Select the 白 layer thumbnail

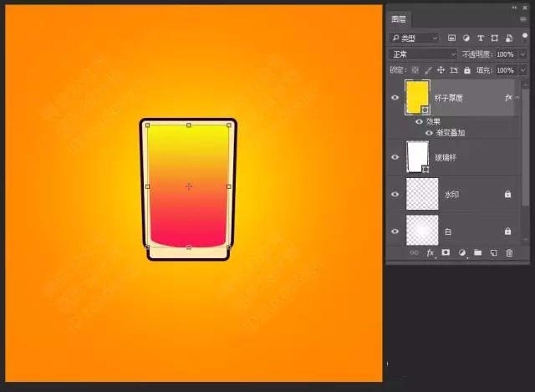coord(422,231)
